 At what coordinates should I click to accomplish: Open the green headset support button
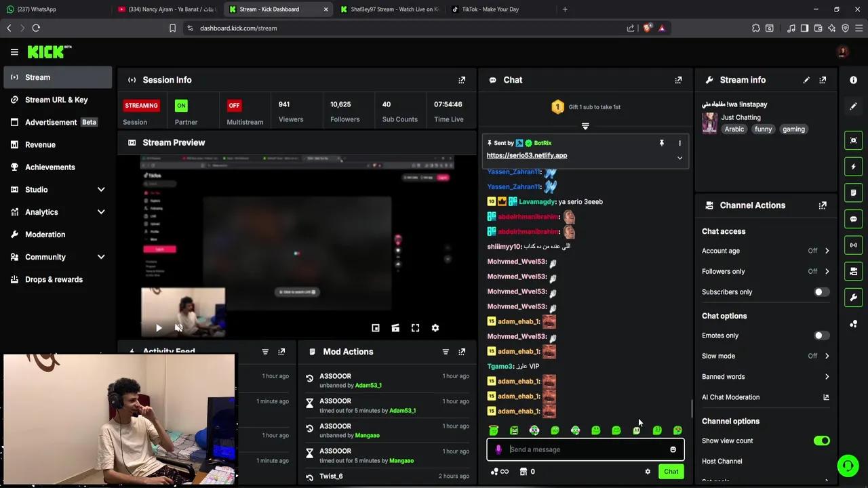click(848, 466)
